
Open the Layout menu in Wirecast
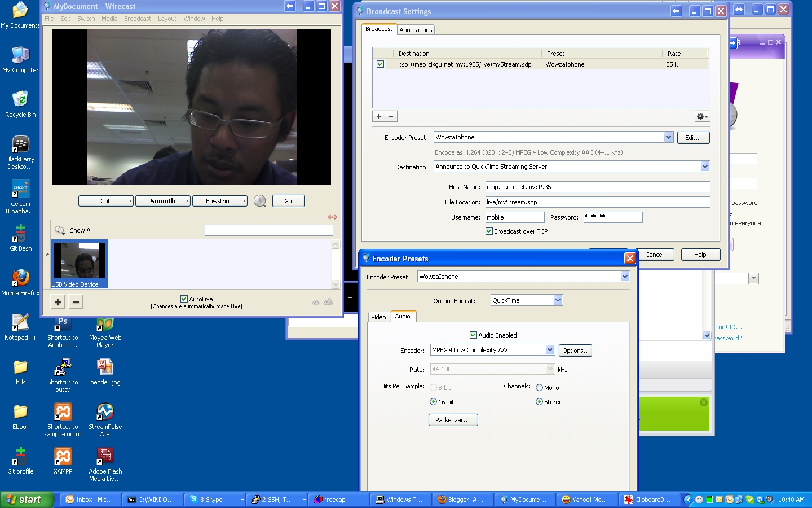(167, 19)
